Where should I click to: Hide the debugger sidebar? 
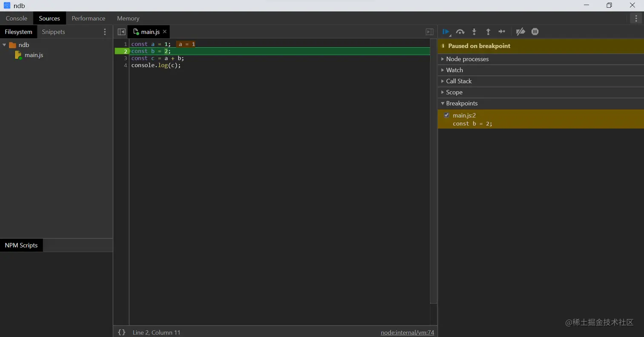(429, 32)
